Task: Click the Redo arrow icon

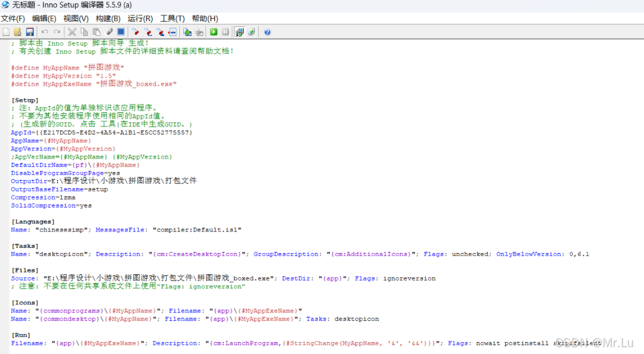Action: pyautogui.click(x=57, y=32)
